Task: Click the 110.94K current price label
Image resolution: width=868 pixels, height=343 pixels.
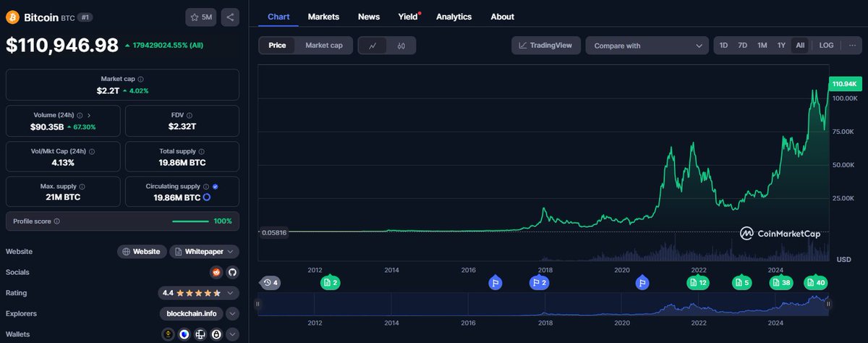Action: (x=844, y=84)
